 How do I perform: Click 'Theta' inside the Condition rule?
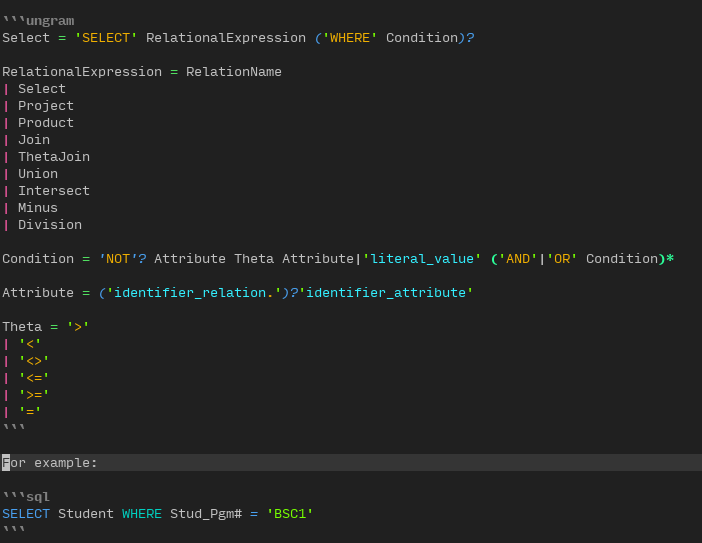point(254,259)
